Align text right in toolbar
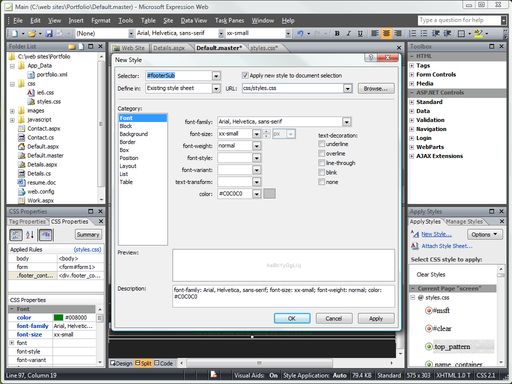The width and height of the screenshot is (512, 384). (x=398, y=33)
